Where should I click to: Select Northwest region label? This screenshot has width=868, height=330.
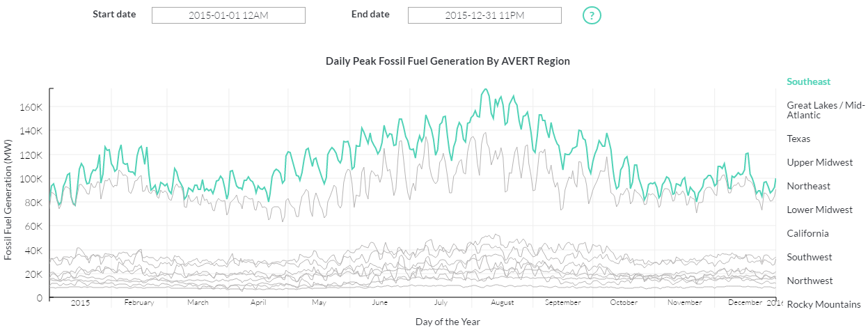click(810, 281)
